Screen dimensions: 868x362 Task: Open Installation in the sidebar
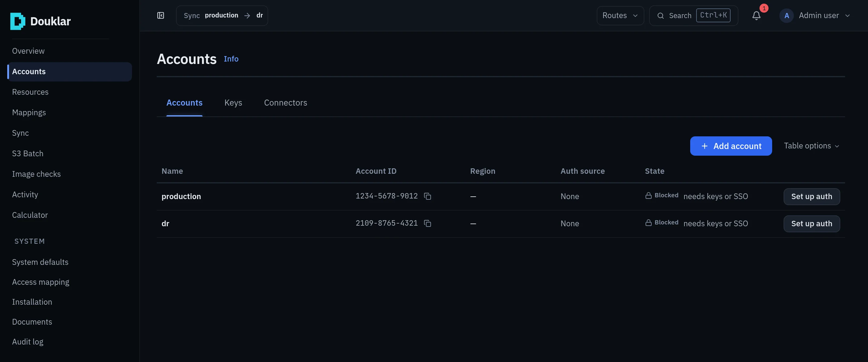tap(32, 302)
